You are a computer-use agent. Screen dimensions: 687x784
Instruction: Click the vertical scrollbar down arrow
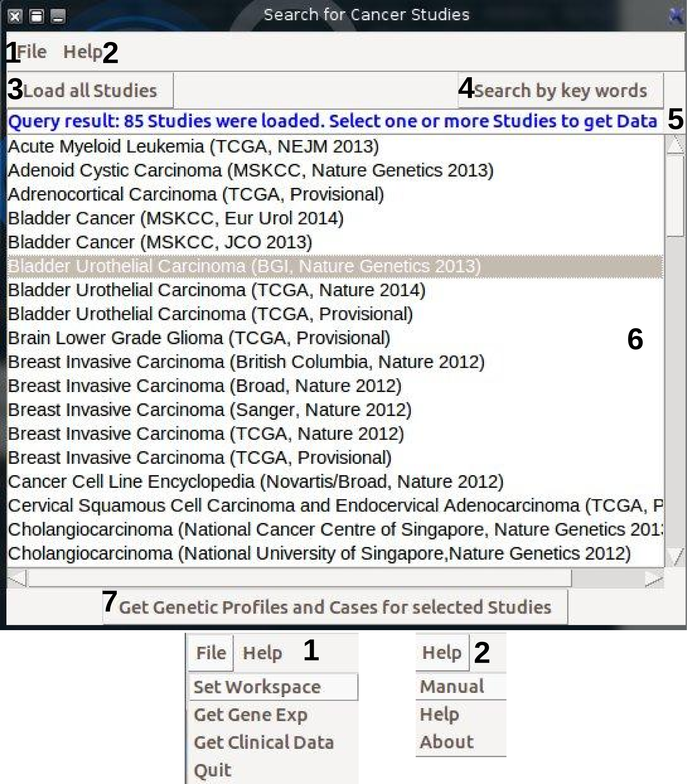click(x=675, y=557)
